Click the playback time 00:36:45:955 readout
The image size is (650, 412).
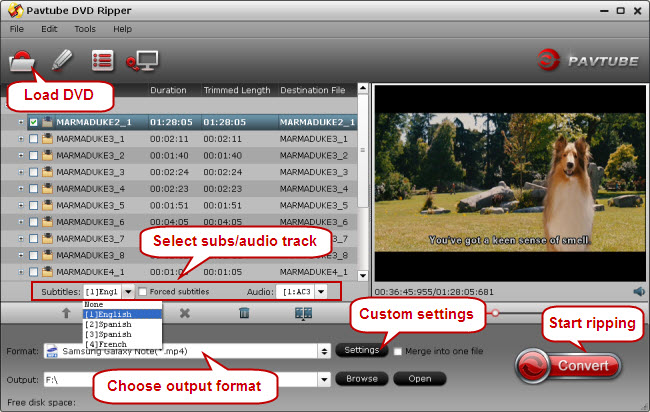(x=402, y=292)
